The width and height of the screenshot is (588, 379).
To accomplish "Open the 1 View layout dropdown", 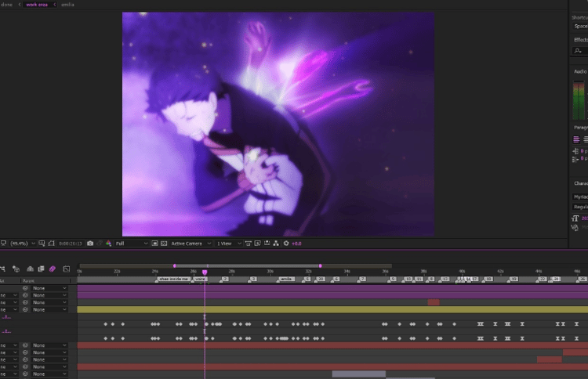I will click(229, 244).
